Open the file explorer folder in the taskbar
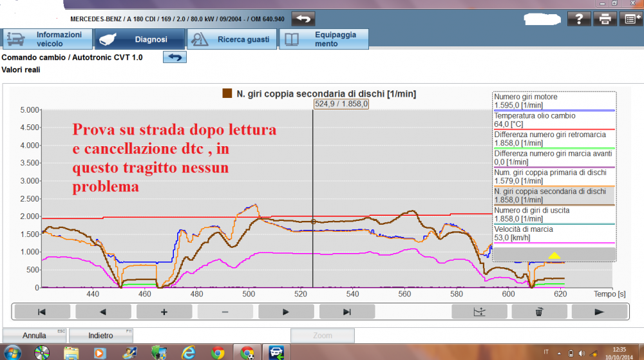 (x=71, y=353)
